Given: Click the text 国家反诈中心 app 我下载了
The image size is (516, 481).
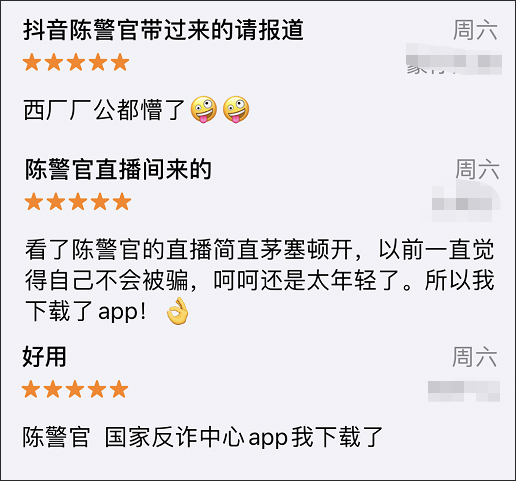Looking at the screenshot, I should 244,437.
